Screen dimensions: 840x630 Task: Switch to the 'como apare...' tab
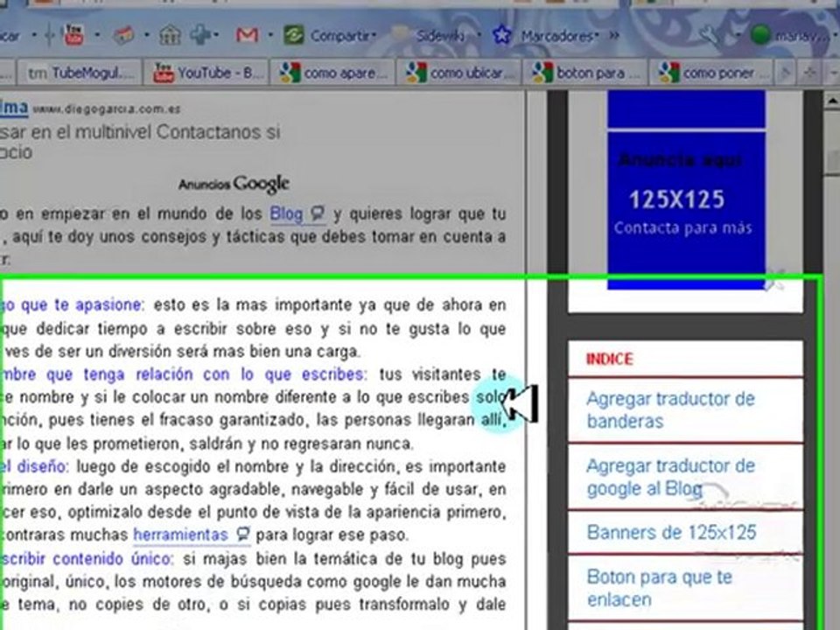332,73
